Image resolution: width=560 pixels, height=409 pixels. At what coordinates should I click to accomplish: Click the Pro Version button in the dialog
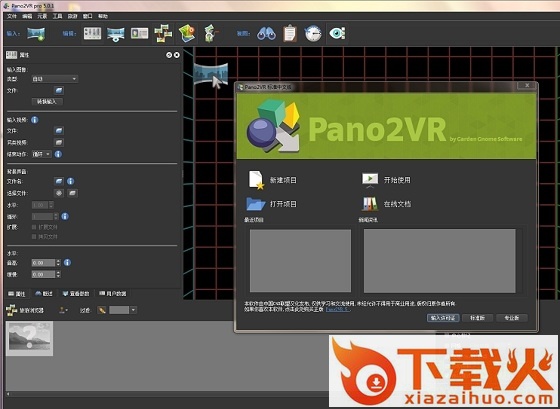pyautogui.click(x=511, y=318)
